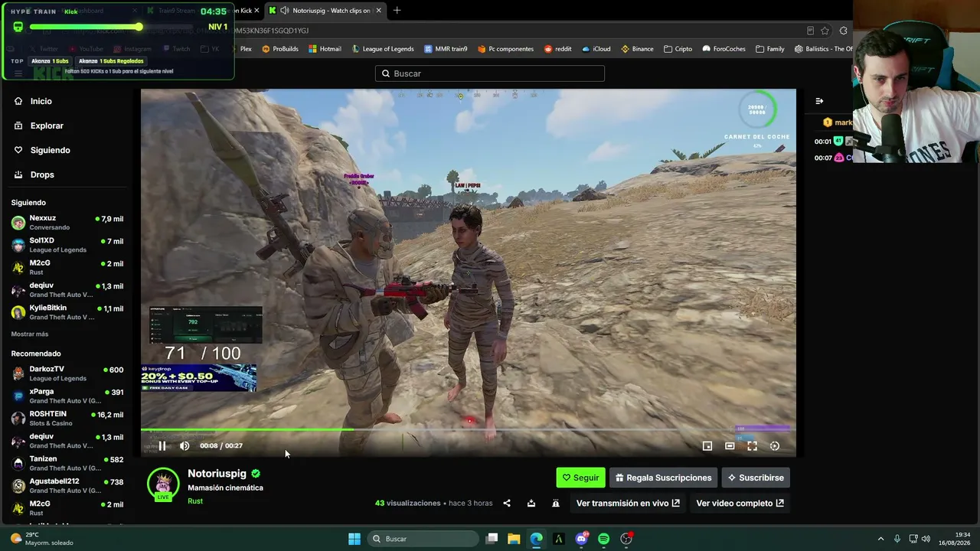
Task: Mute the clip player volume
Action: point(185,445)
